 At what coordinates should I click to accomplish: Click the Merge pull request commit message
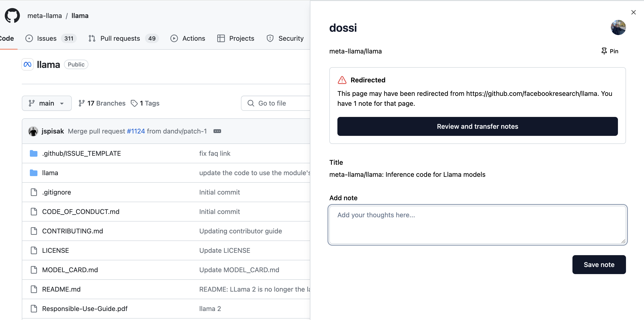137,131
